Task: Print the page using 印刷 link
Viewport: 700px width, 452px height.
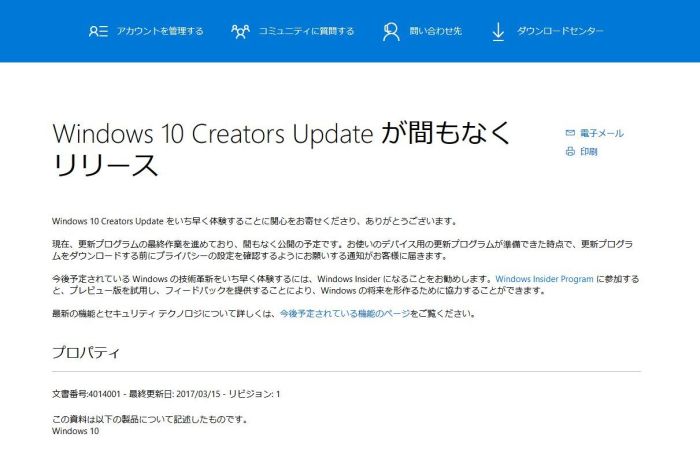Action: coord(588,151)
